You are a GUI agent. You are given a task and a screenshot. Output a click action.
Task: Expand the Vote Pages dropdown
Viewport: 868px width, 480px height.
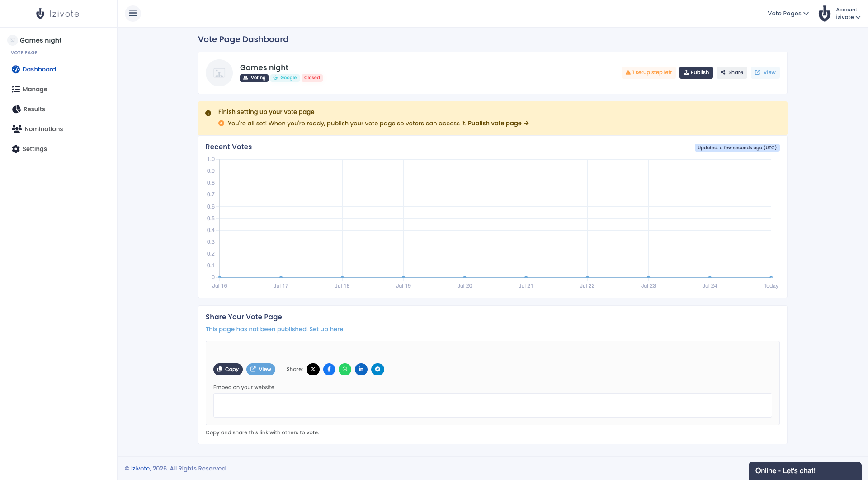(x=788, y=14)
